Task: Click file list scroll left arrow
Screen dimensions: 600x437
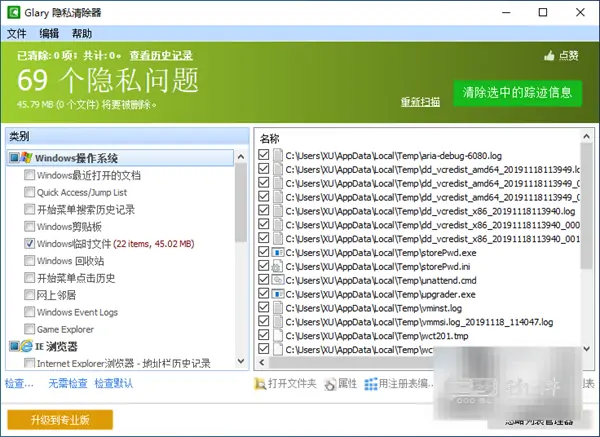Action: (262, 362)
